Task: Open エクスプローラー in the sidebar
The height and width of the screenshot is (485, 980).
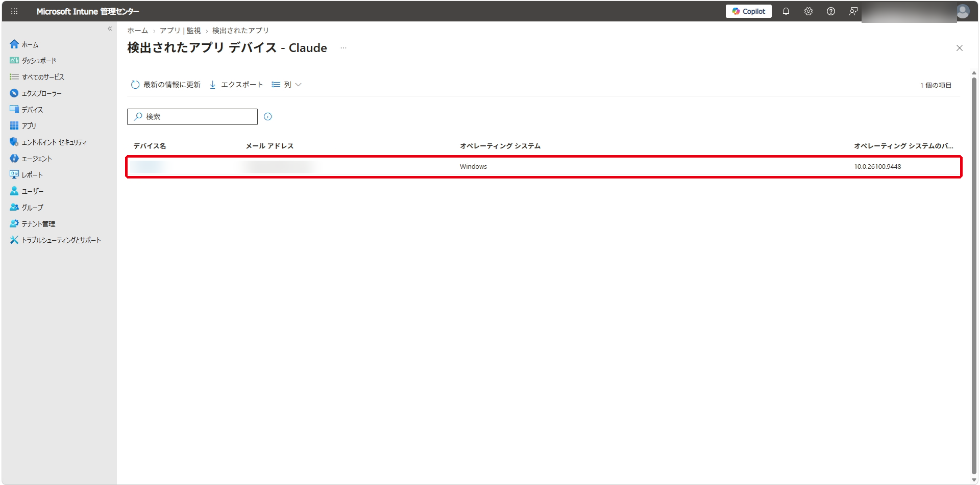Action: (36, 93)
